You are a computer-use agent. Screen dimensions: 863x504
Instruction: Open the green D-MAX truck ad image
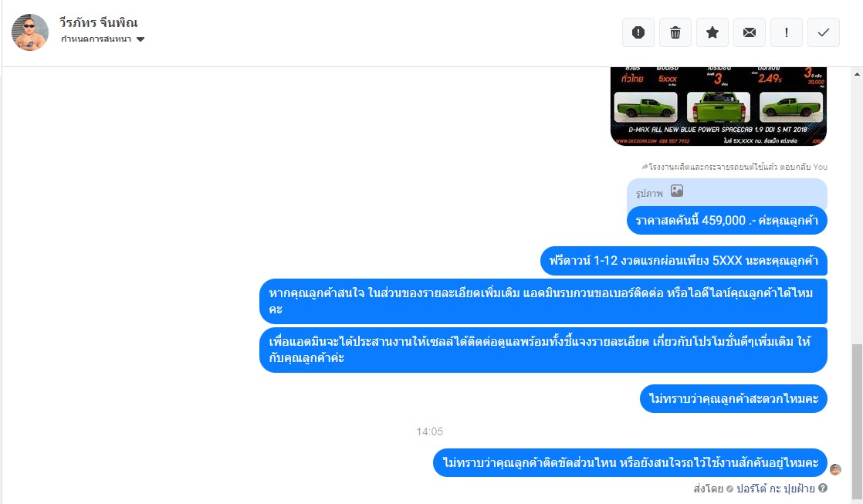(718, 107)
